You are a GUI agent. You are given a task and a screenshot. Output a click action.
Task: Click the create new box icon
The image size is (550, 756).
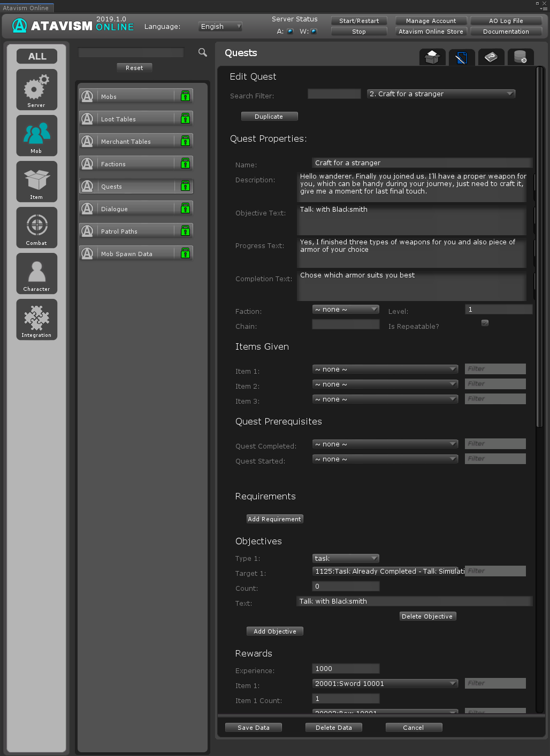click(432, 57)
